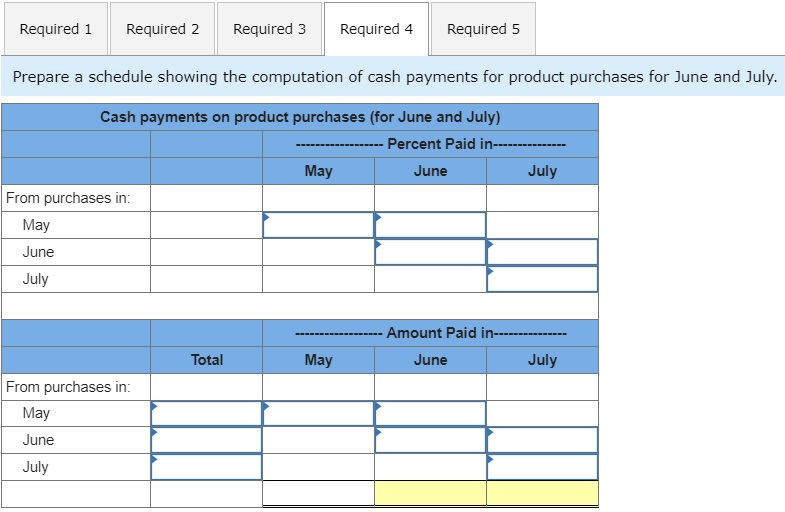Image resolution: width=785 pixels, height=512 pixels.
Task: Click the yellow July total cell
Action: coord(543,493)
